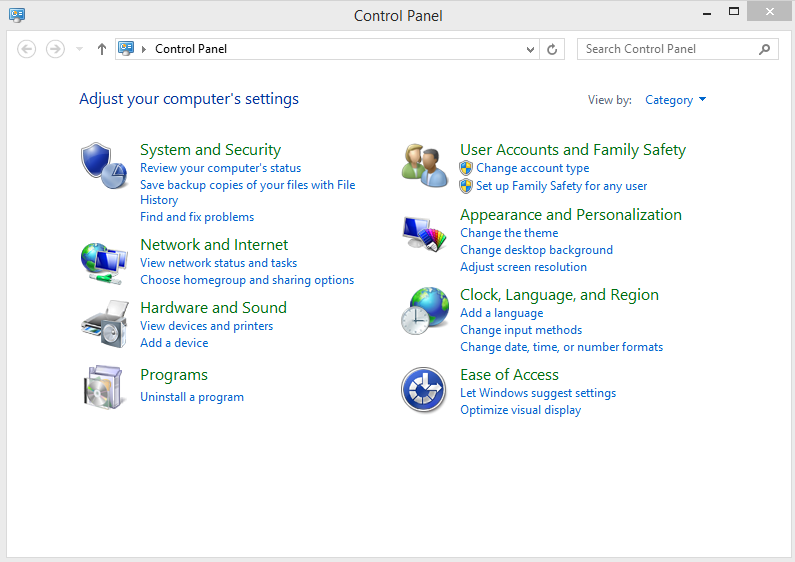Refresh the Control Panel address bar
The height and width of the screenshot is (562, 795).
click(x=552, y=49)
